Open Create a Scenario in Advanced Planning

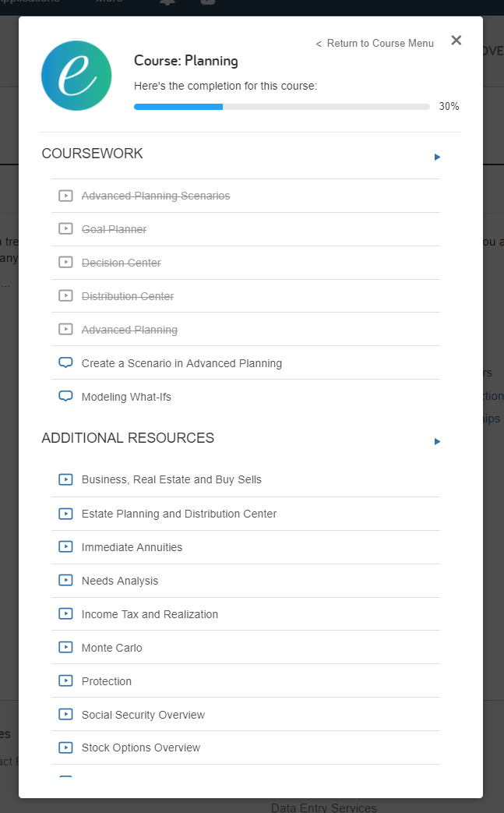click(x=182, y=363)
